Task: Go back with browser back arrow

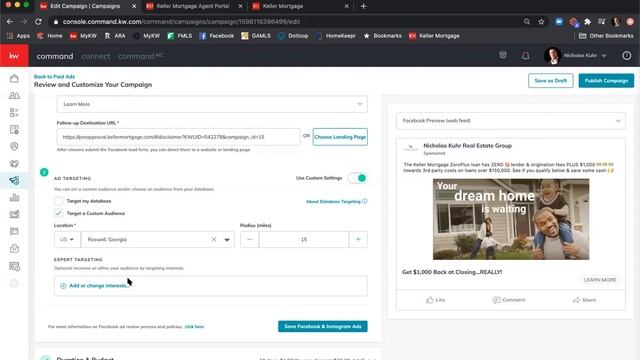Action: [10, 22]
